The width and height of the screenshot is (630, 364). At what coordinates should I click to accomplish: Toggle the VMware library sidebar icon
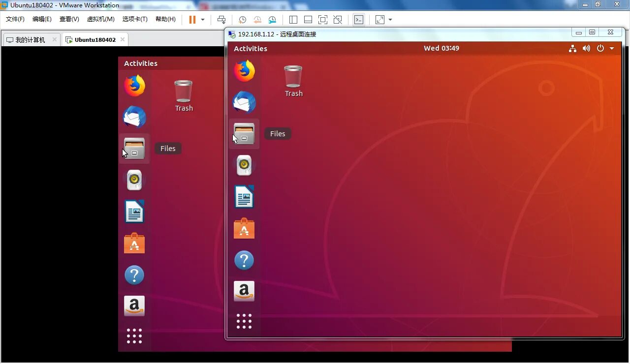pos(293,20)
